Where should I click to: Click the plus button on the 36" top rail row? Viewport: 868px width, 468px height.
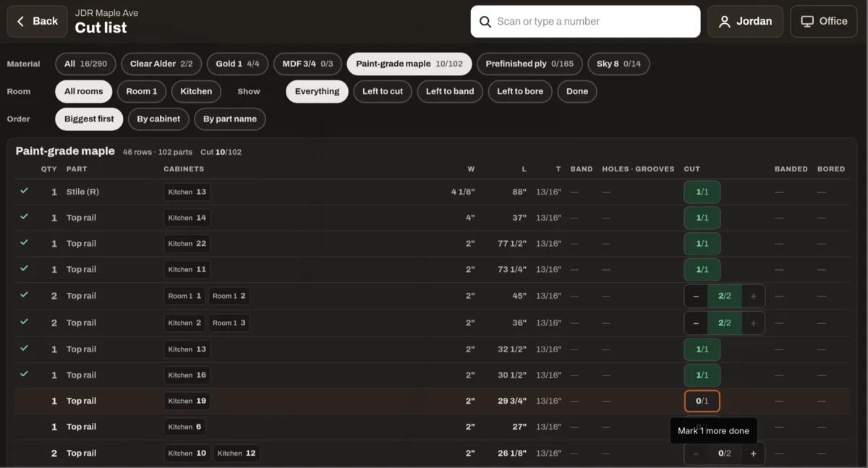coord(753,323)
